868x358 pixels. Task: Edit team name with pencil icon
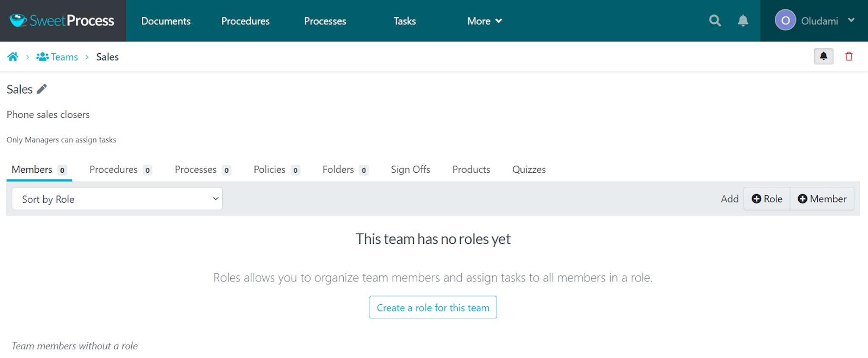42,89
